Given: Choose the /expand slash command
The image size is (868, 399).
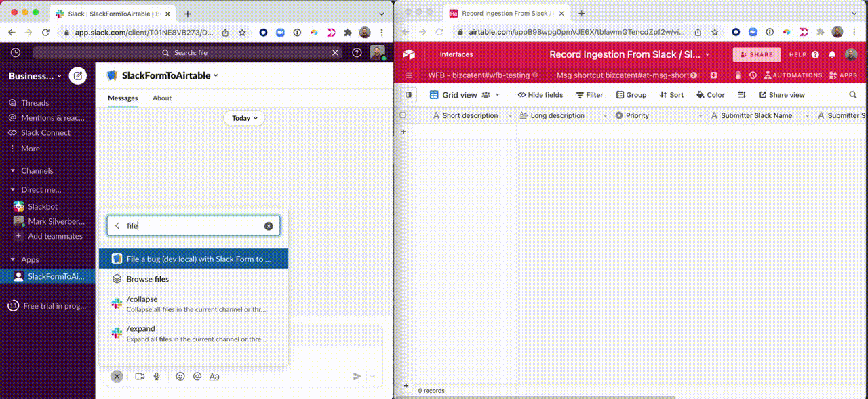Looking at the screenshot, I should pyautogui.click(x=193, y=334).
